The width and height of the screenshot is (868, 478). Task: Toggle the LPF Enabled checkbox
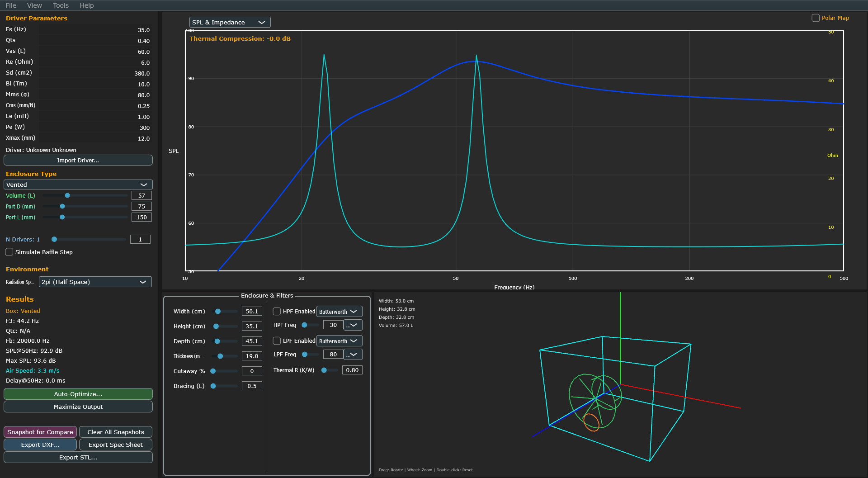click(277, 341)
